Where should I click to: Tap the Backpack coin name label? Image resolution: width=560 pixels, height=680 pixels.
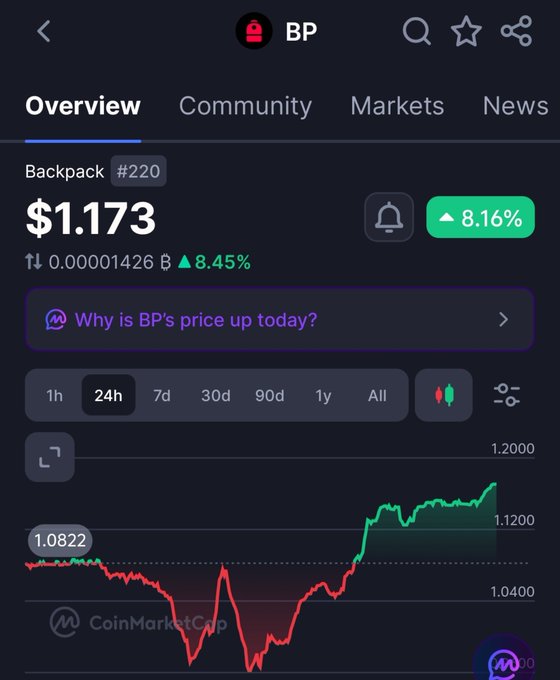pyautogui.click(x=65, y=171)
